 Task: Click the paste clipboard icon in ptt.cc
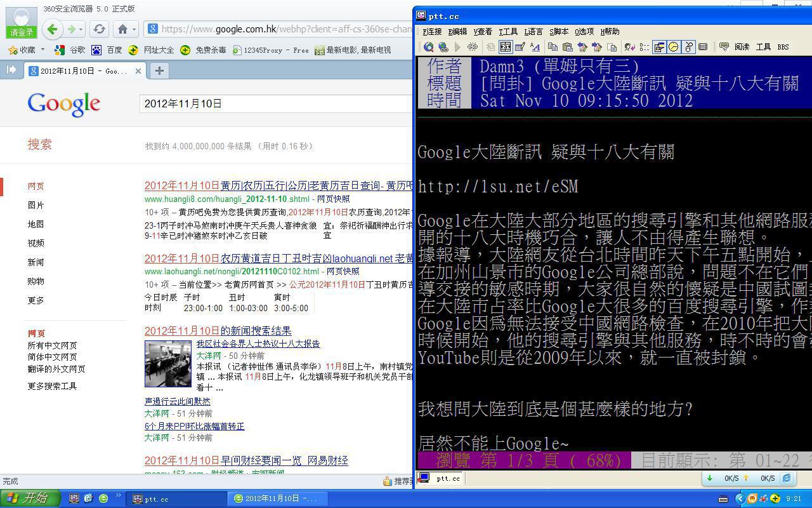pos(568,47)
